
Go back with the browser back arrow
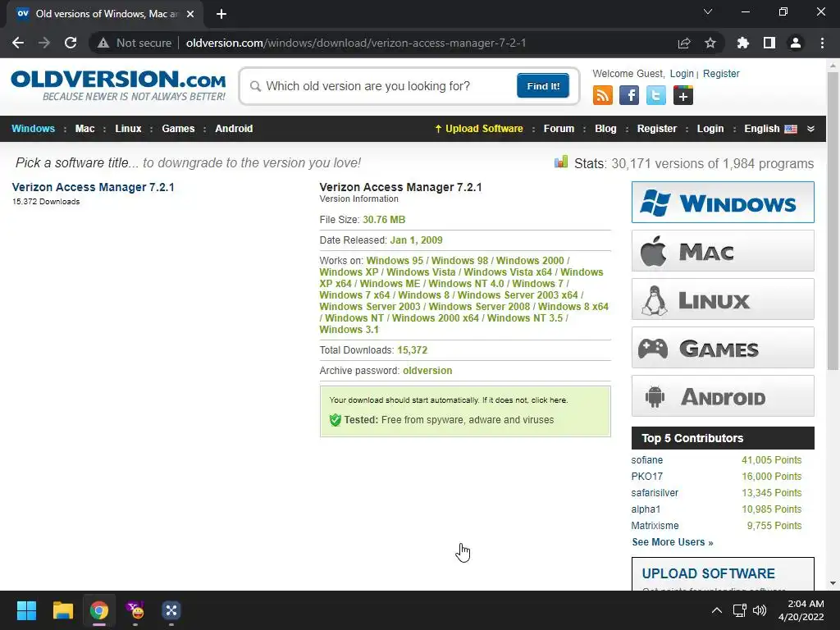point(18,43)
